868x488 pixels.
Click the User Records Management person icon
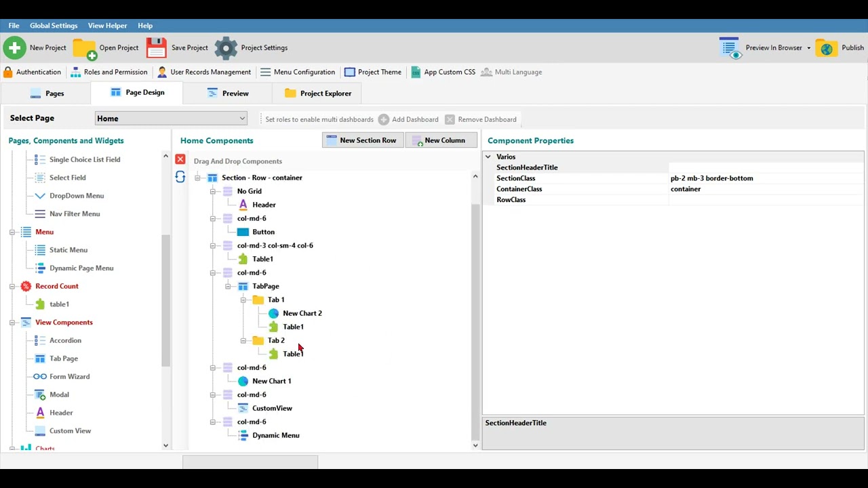point(162,72)
